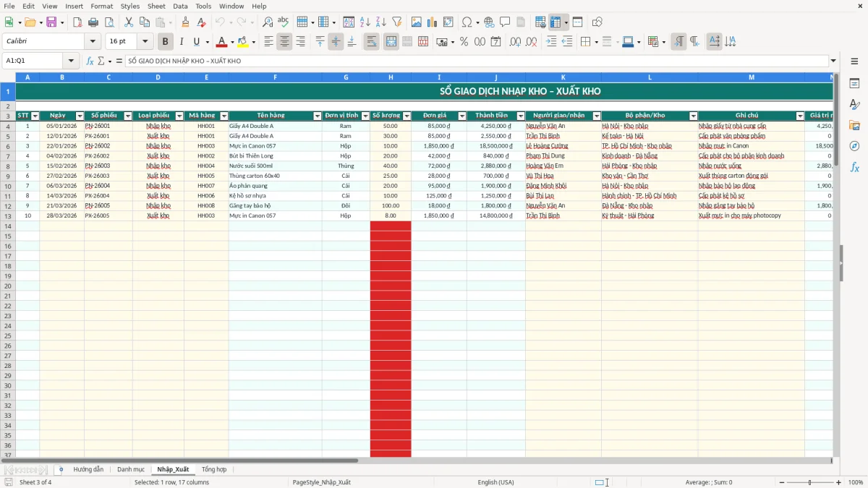Open the Name Box dropdown arrow
This screenshot has width=868, height=488.
tap(71, 61)
